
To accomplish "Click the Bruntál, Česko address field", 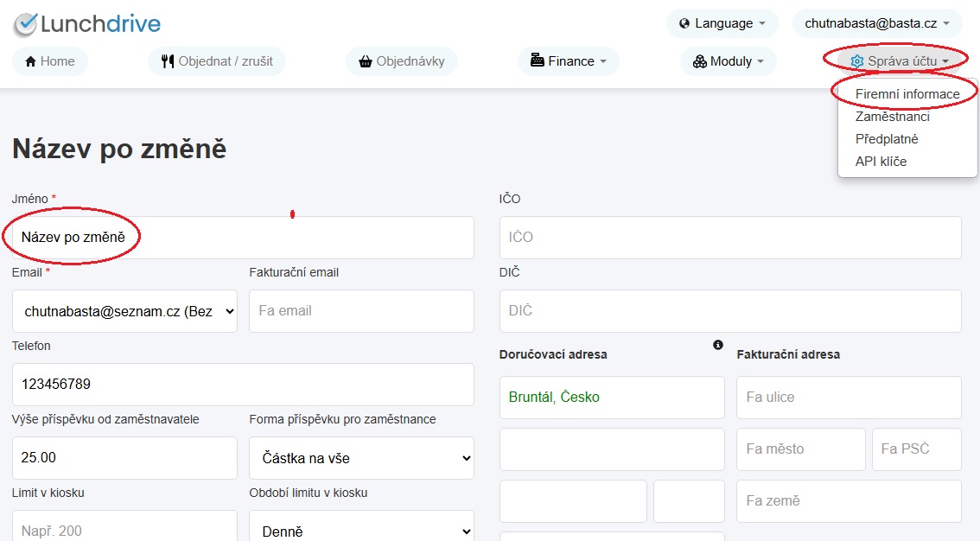I will pos(612,398).
